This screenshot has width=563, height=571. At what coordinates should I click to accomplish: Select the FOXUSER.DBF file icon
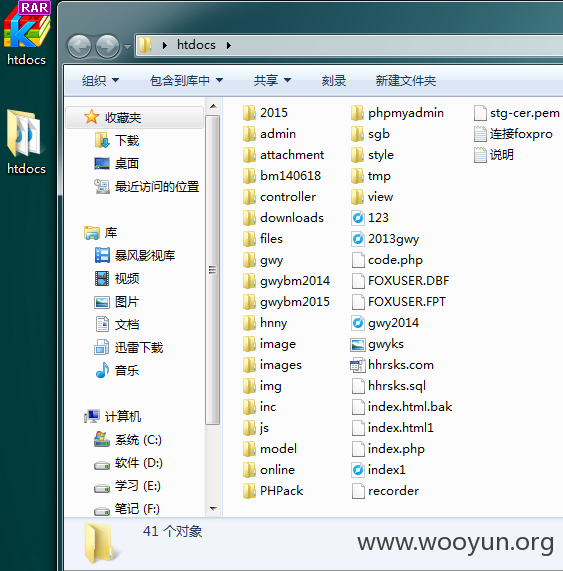358,281
